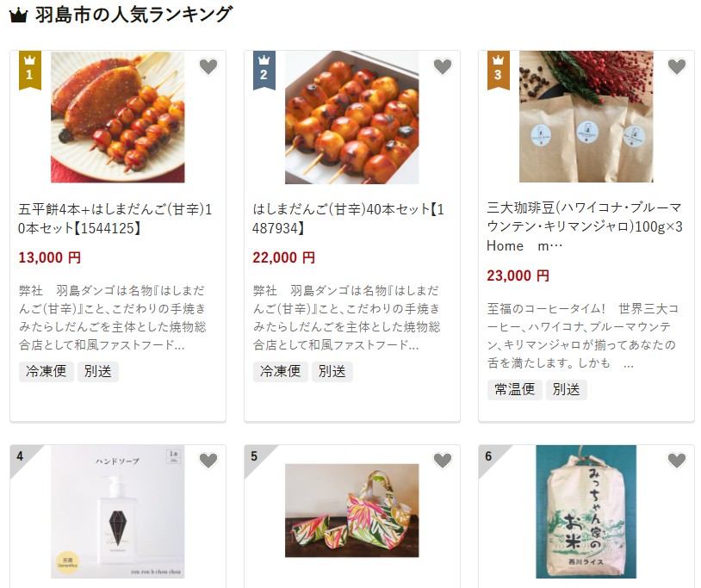Click heart icon on rank 5 tote bag
Screen dimensions: 701x588
[x=442, y=461]
